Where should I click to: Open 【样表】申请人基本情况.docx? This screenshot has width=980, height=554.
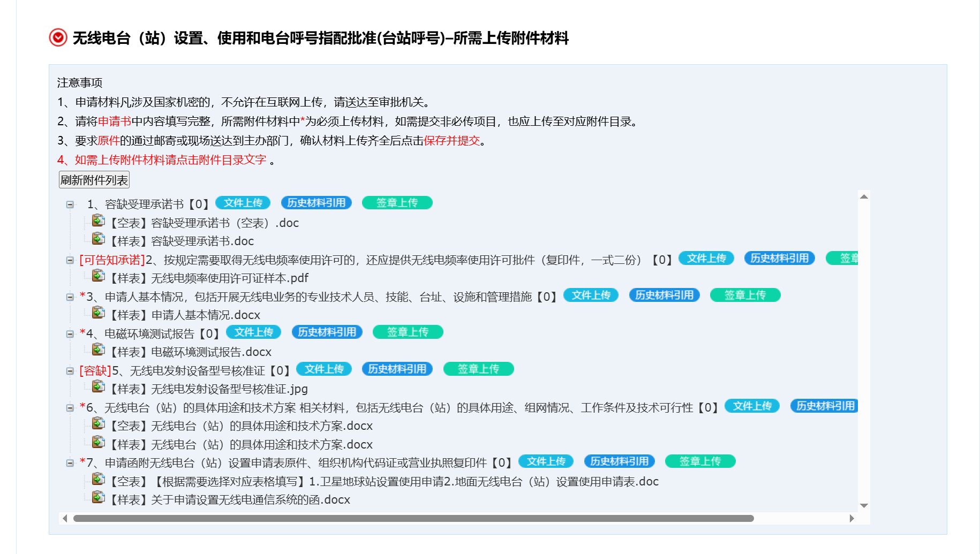coord(185,315)
